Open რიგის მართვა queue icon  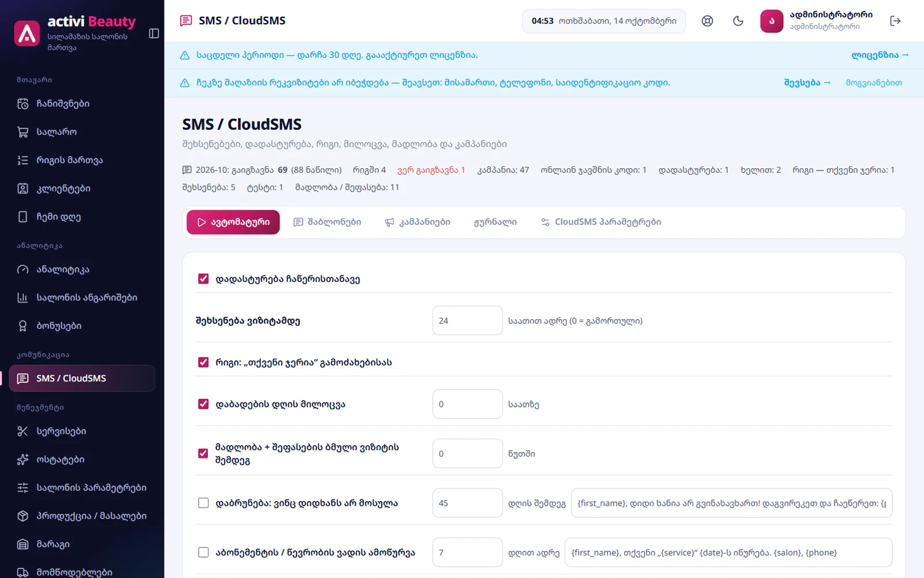23,160
